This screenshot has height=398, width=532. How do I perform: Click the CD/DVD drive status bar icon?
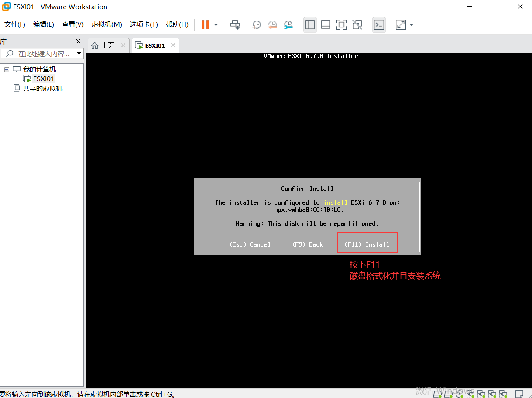(x=459, y=393)
